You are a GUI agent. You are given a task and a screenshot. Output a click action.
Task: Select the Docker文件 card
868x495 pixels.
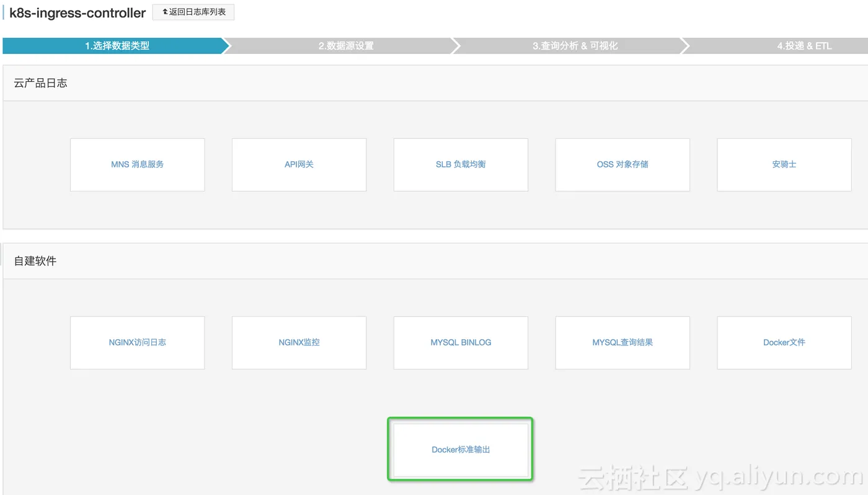784,342
